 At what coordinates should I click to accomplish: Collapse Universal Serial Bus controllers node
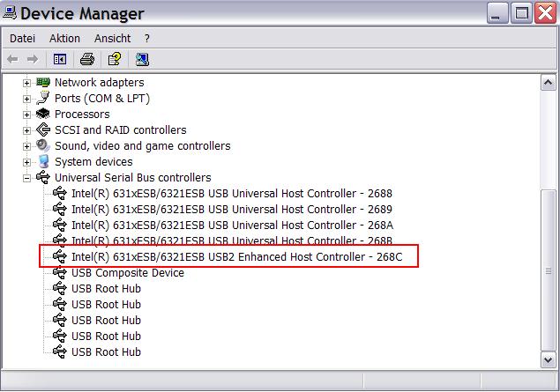pyautogui.click(x=26, y=178)
